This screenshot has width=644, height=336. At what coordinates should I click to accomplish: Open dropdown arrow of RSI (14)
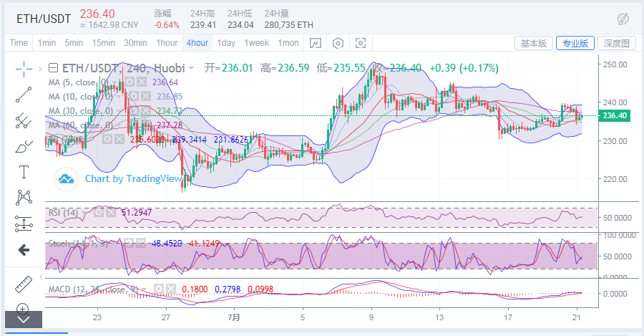[85, 213]
